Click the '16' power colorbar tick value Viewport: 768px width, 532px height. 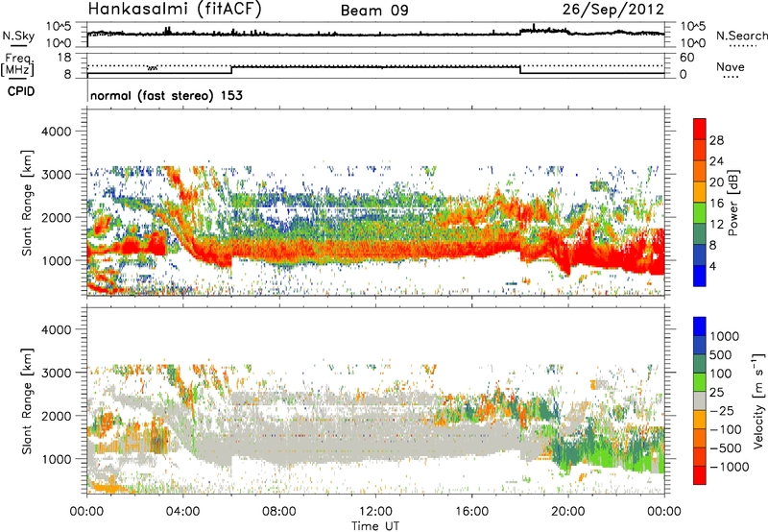coord(716,204)
